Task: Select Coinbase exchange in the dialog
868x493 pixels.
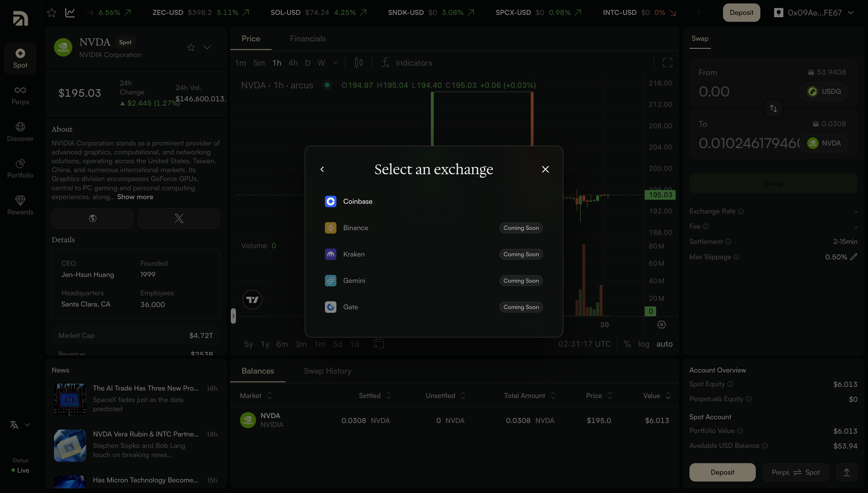Action: click(433, 201)
